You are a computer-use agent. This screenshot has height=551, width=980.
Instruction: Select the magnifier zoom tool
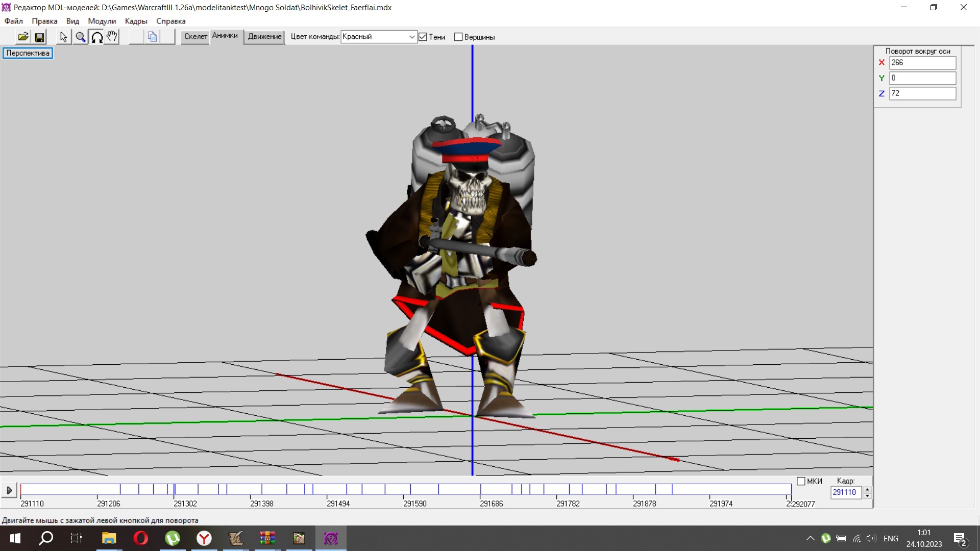point(80,37)
